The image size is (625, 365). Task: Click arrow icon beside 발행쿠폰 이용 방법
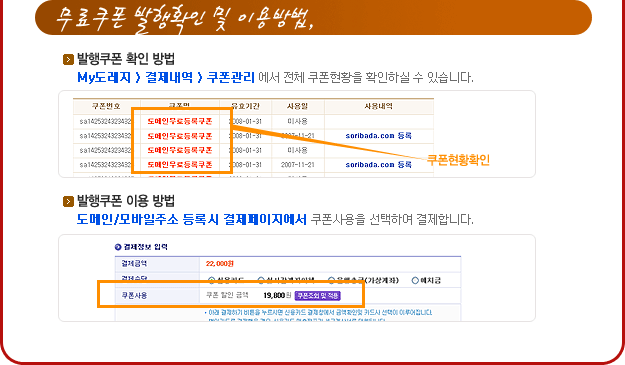point(68,202)
